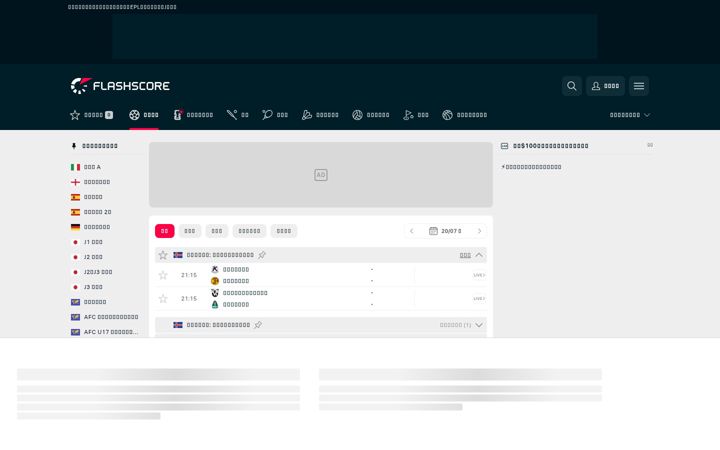The width and height of the screenshot is (720, 450).
Task: Open the J20J3 league entry
Action: (x=91, y=272)
